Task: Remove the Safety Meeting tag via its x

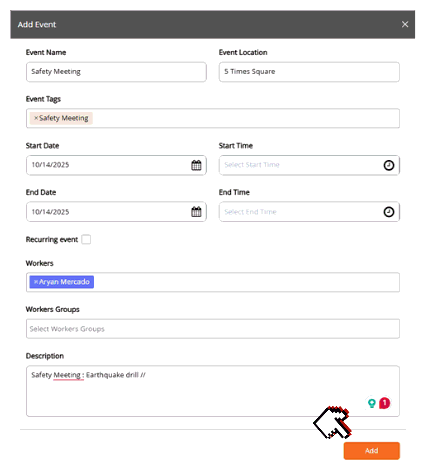Action: pos(36,118)
